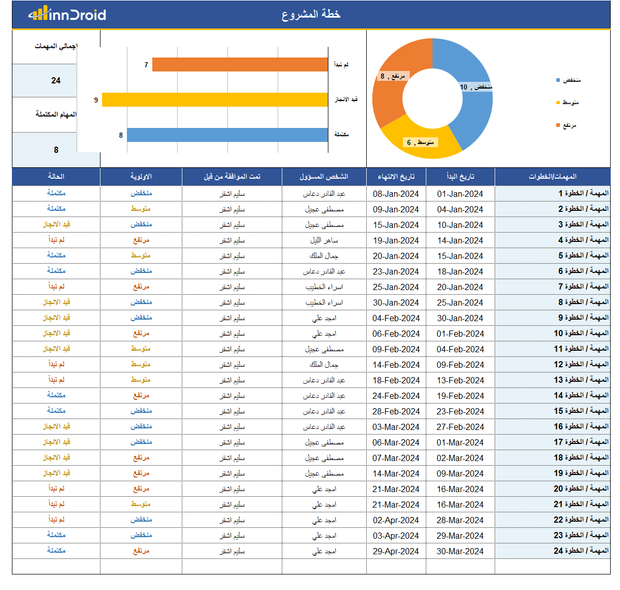
Task: Click the priority "منخفض" in task 22 row
Action: (x=141, y=520)
